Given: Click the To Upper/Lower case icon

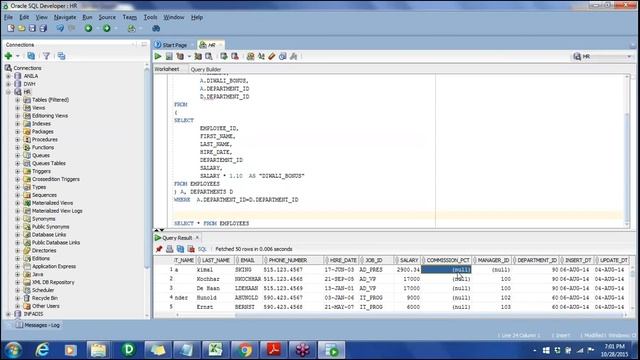Looking at the screenshot, I should 261,56.
